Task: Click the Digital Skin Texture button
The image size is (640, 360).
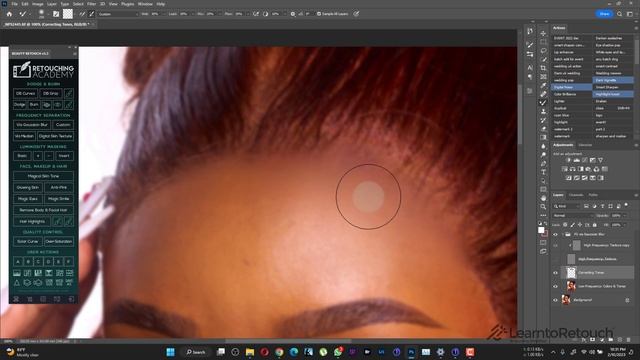Action: coord(56,136)
